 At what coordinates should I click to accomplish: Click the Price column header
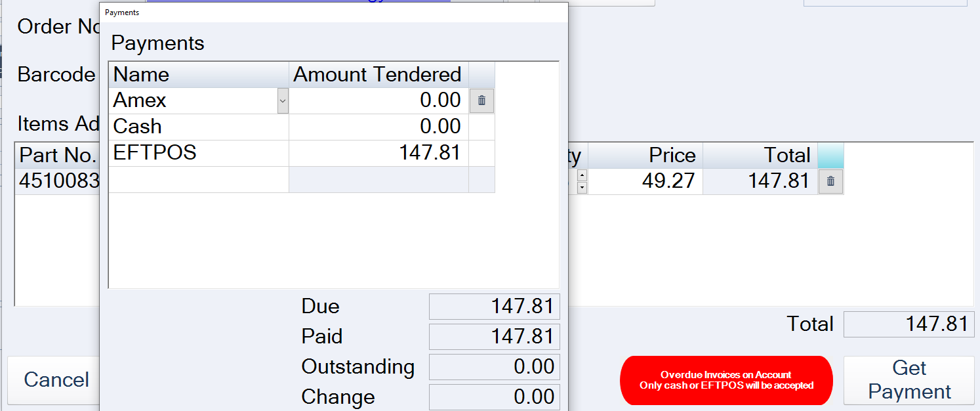645,156
